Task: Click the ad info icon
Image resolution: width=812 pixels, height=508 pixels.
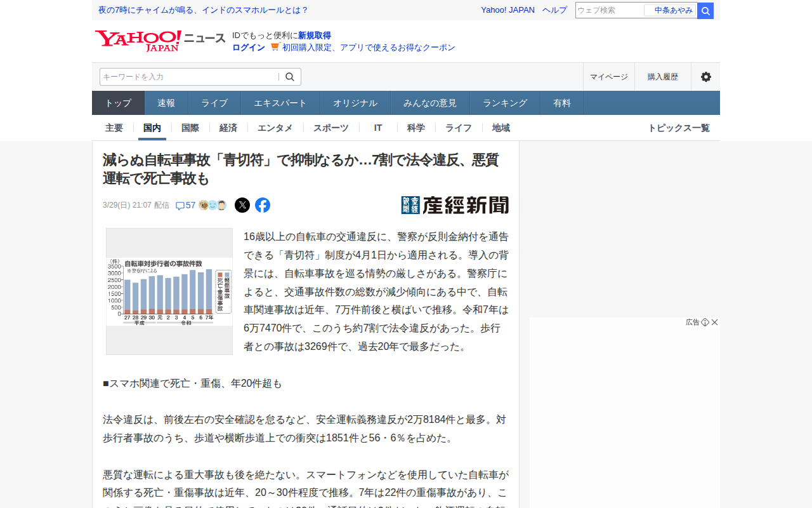Action: [x=705, y=323]
